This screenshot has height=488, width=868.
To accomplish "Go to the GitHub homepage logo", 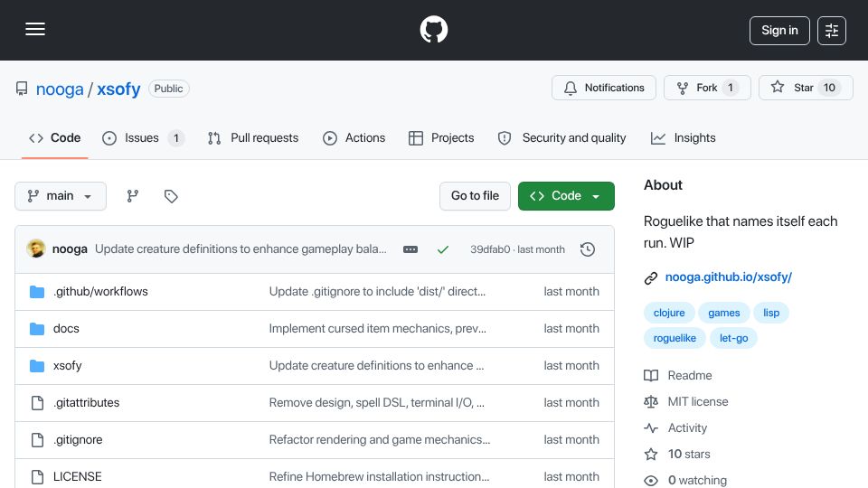I will (433, 29).
